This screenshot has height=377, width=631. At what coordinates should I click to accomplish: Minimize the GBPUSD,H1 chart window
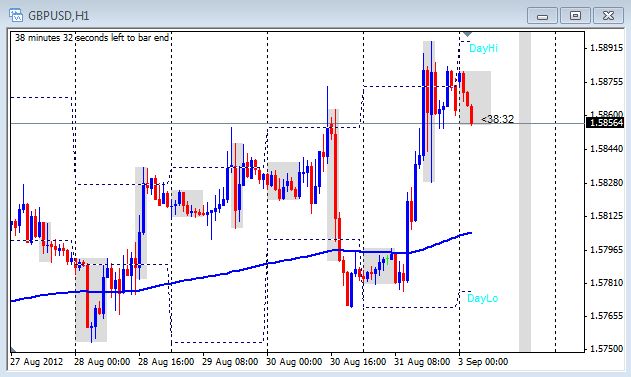pos(542,16)
